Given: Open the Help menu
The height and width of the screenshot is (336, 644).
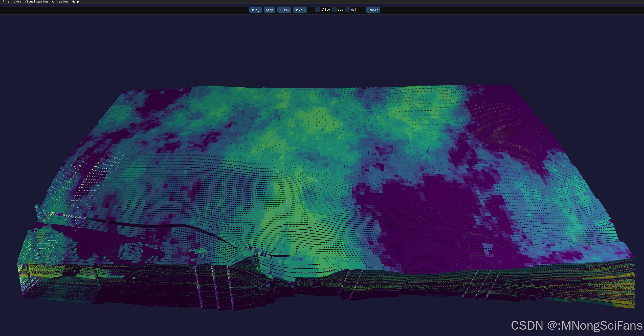Looking at the screenshot, I should click(75, 2).
